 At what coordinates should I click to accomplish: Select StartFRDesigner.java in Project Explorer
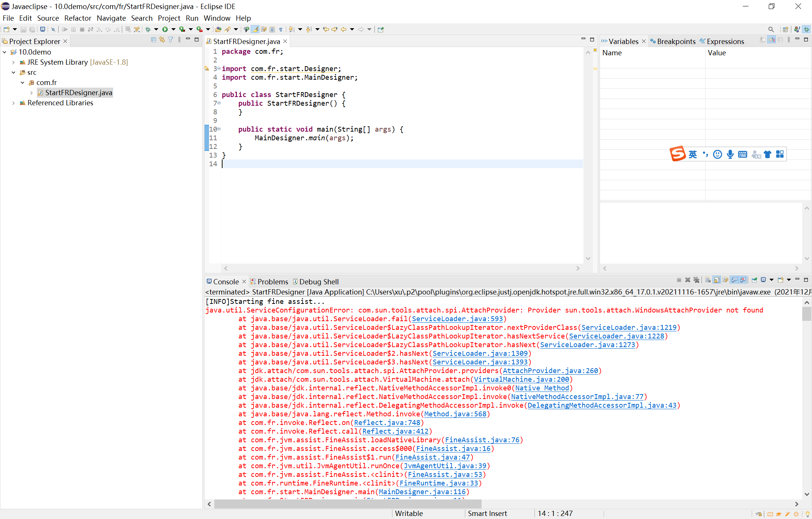pyautogui.click(x=79, y=93)
